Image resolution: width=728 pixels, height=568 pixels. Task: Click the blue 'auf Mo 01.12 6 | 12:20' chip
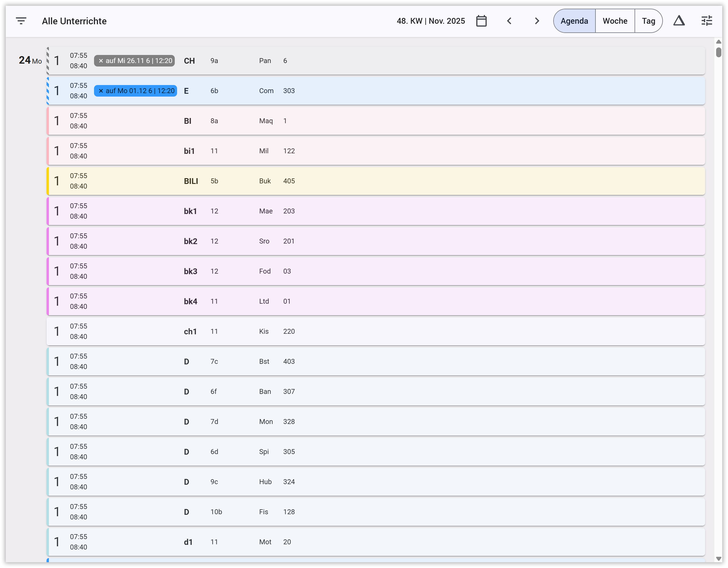[140, 91]
